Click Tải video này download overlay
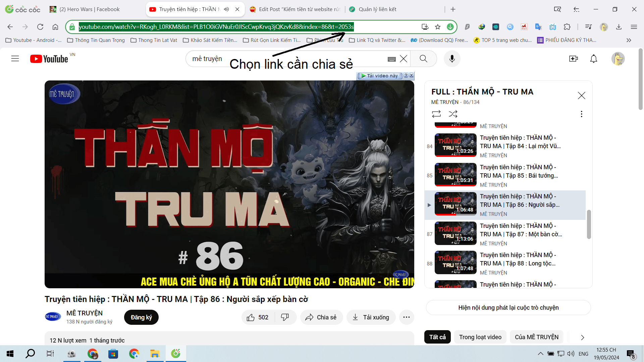 click(380, 76)
